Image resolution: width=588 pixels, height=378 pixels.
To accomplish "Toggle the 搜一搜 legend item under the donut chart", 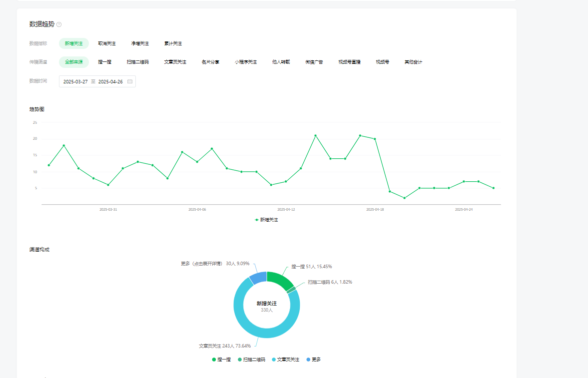I will click(x=221, y=360).
